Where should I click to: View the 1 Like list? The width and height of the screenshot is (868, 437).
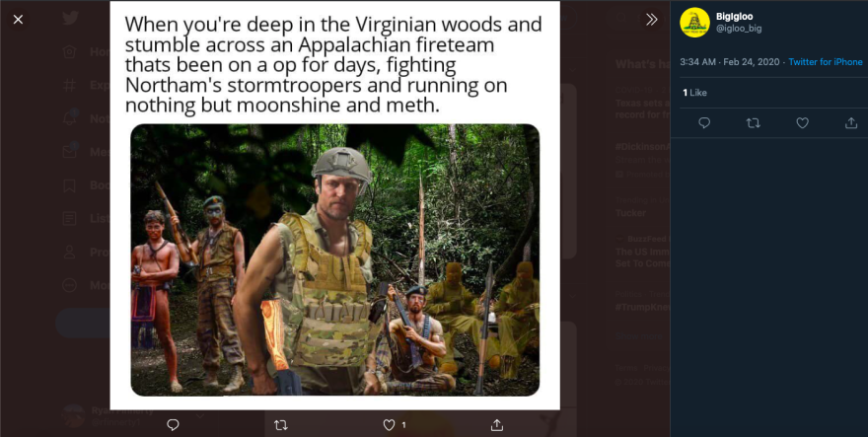tap(694, 93)
